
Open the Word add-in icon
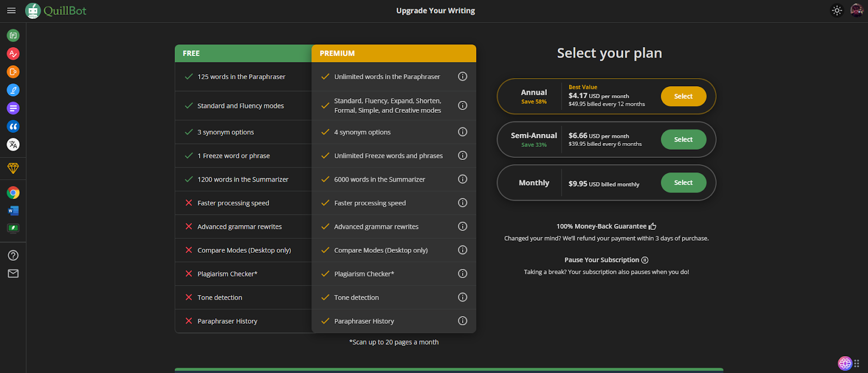pos(13,210)
